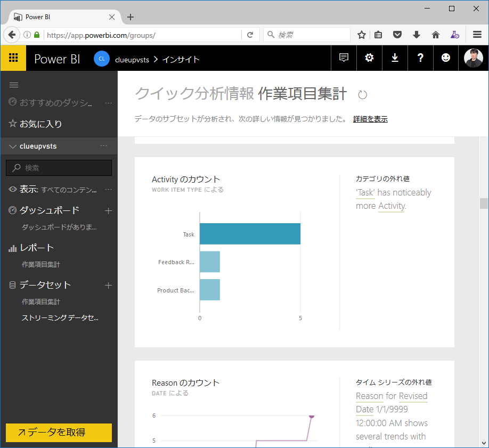
Task: Open the browser downloads arrow
Action: 417,35
